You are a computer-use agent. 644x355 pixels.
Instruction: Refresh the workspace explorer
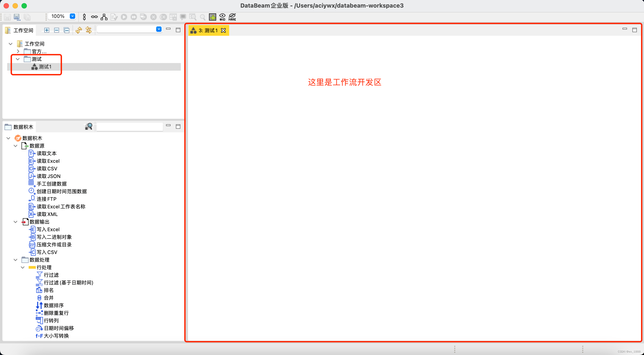[x=79, y=30]
